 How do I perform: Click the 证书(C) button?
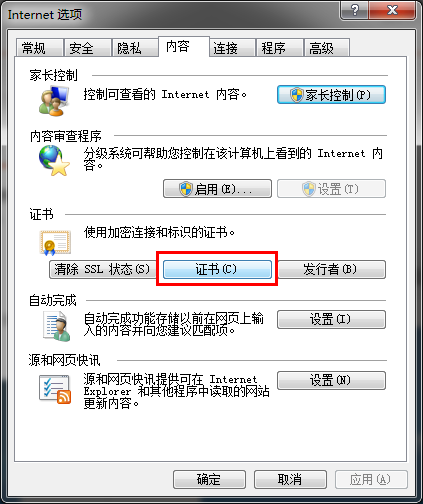point(217,269)
